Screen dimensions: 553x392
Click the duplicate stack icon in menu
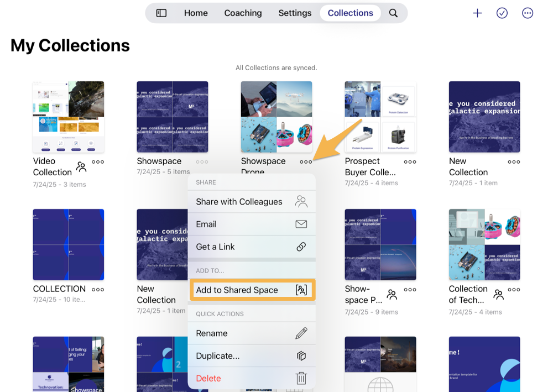(301, 356)
